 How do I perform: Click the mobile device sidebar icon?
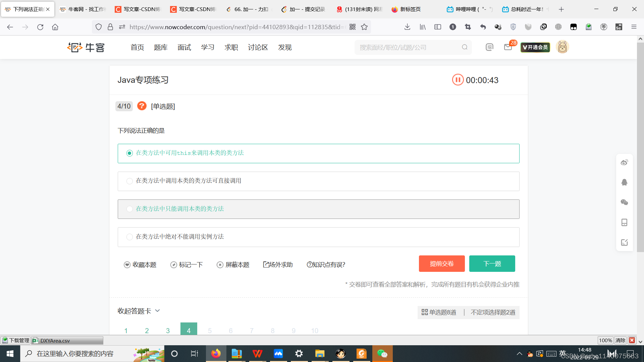[624, 223]
